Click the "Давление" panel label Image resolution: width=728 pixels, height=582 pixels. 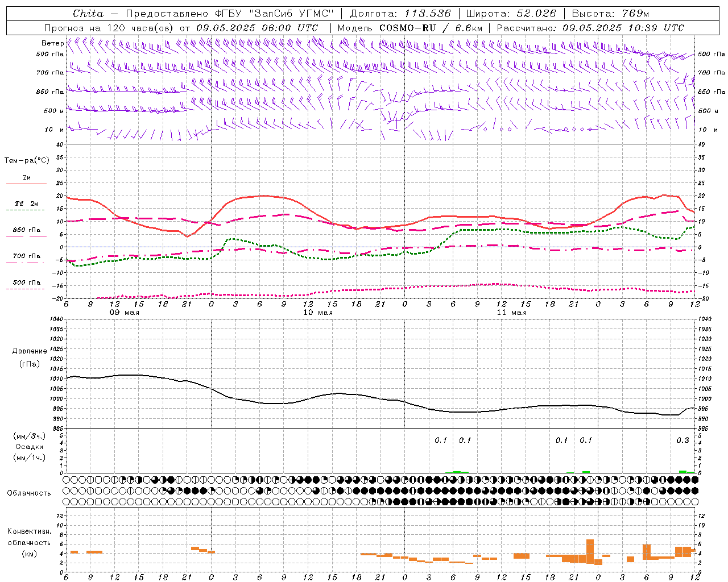(x=30, y=351)
